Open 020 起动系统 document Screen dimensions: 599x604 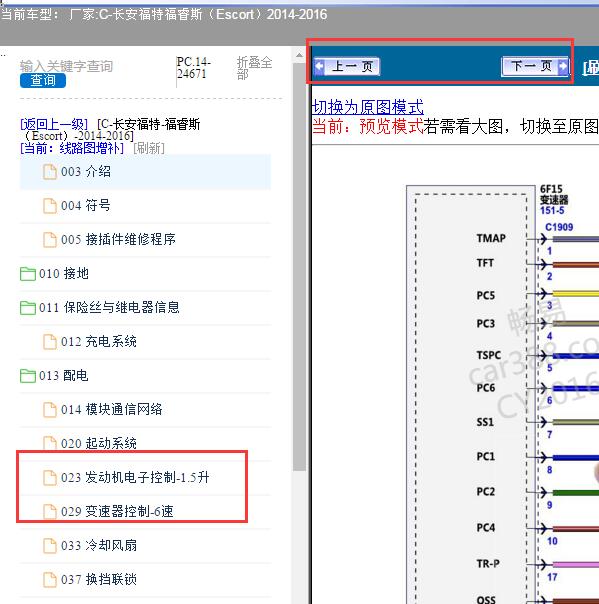coord(145,443)
